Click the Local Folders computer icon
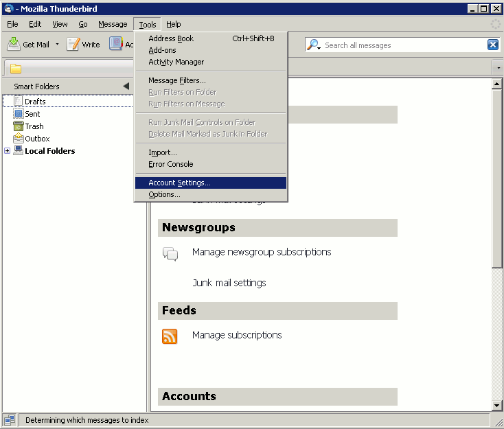The image size is (504, 429). click(19, 150)
